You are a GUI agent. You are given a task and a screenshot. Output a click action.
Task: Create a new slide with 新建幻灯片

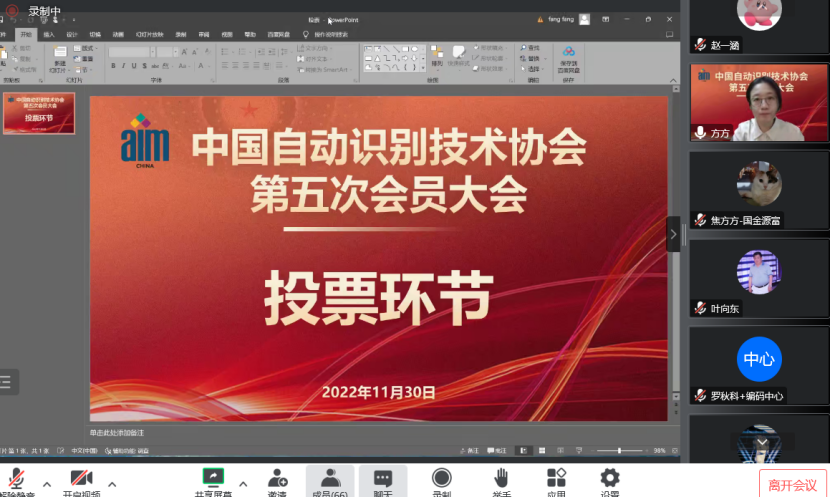point(59,59)
